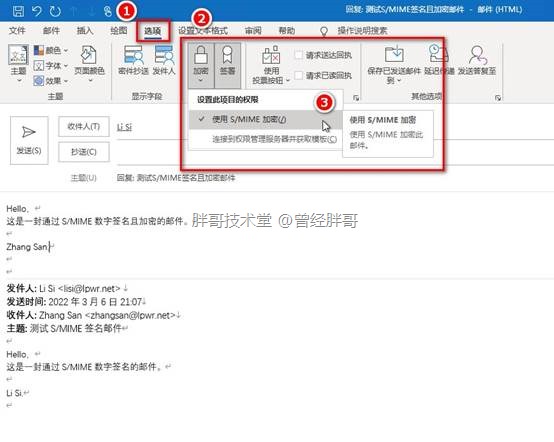Expand the 加密 (Encrypt) dropdown arrow

click(x=201, y=81)
